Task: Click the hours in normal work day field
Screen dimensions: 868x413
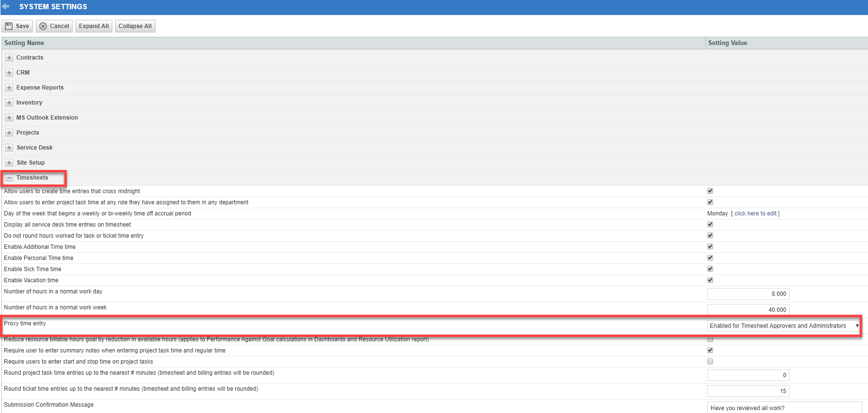Action: [748, 294]
